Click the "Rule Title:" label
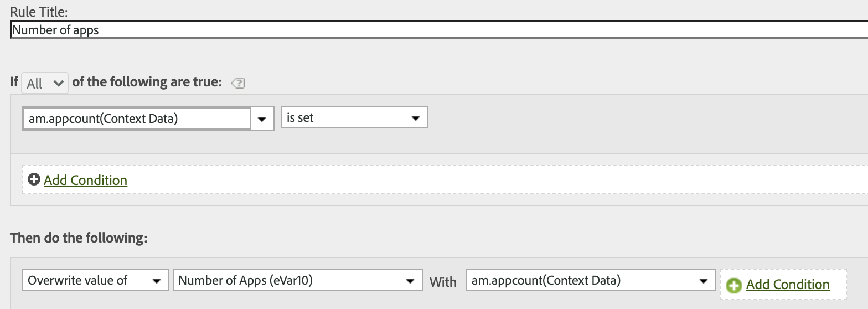Image resolution: width=868 pixels, height=309 pixels. pyautogui.click(x=39, y=11)
